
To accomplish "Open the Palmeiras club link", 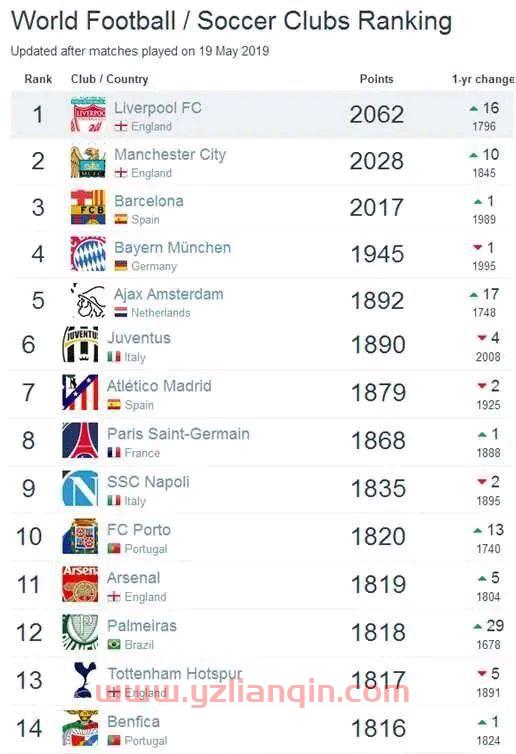I will tap(142, 626).
